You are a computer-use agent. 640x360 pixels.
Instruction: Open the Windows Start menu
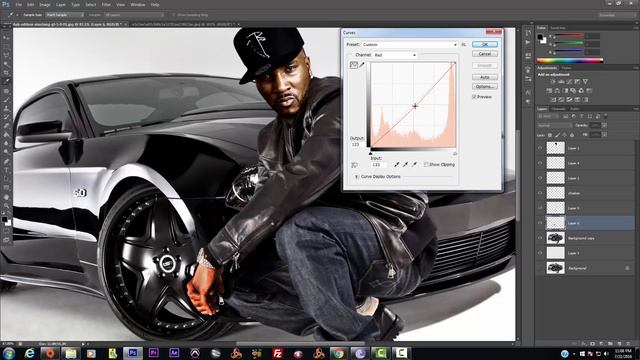9,353
